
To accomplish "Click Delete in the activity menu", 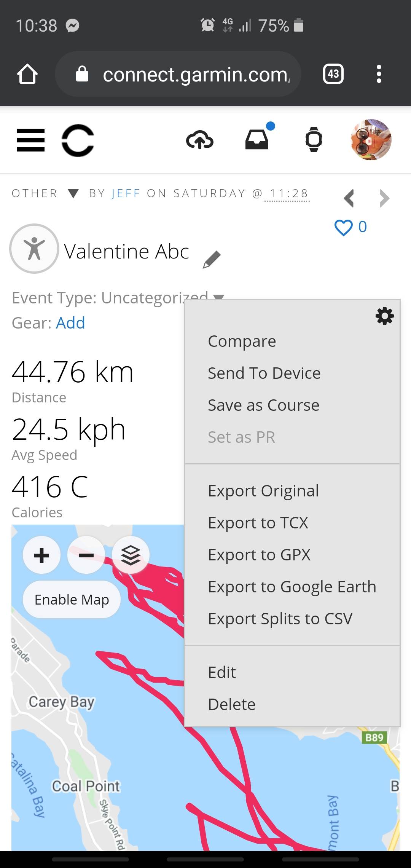I will click(232, 704).
